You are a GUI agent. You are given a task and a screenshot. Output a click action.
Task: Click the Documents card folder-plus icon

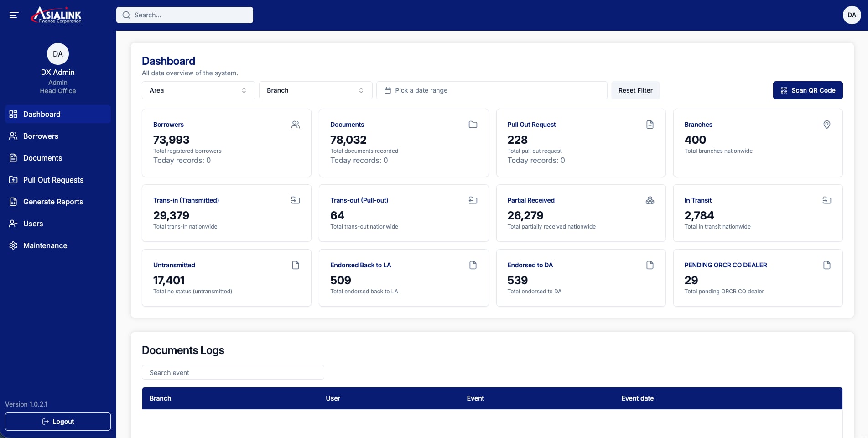click(473, 125)
